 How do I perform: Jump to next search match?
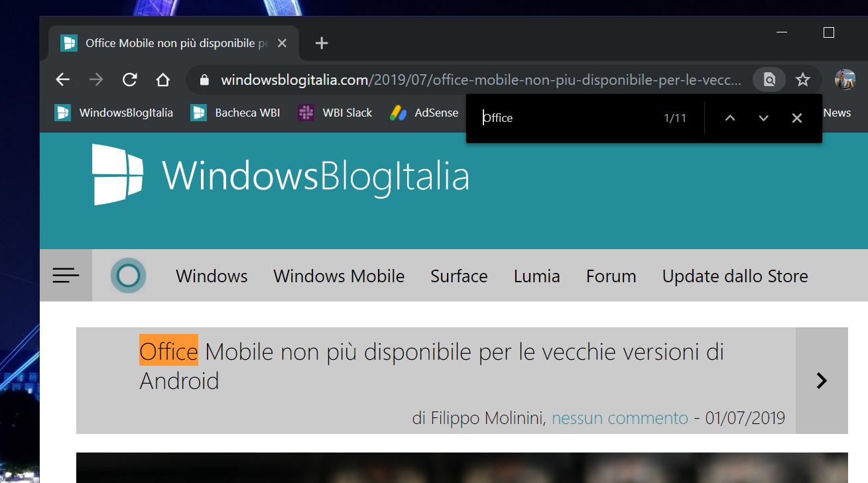tap(763, 118)
